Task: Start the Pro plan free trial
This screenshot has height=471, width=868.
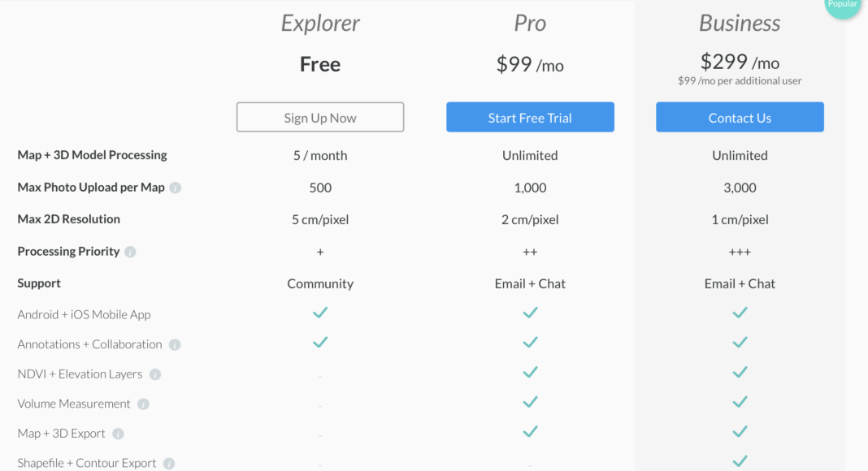Action: [530, 117]
